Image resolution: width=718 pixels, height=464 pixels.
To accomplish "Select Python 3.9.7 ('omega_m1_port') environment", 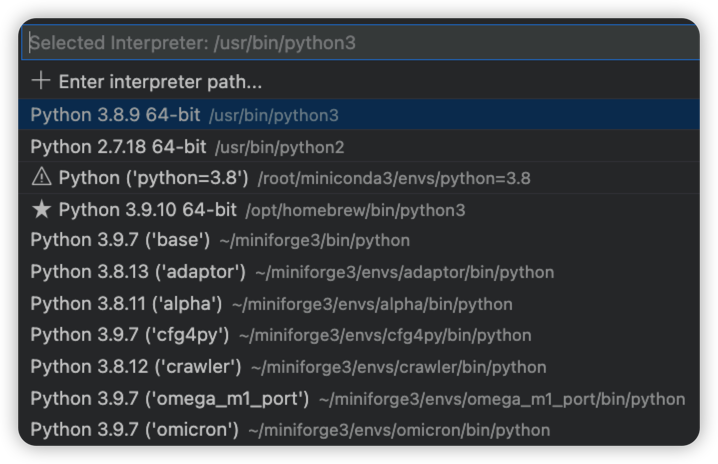I will coord(169,399).
